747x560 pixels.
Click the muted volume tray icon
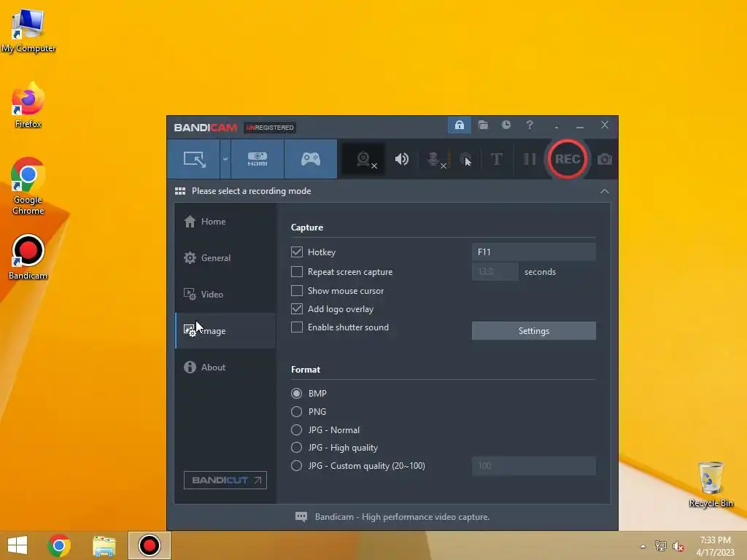678,546
